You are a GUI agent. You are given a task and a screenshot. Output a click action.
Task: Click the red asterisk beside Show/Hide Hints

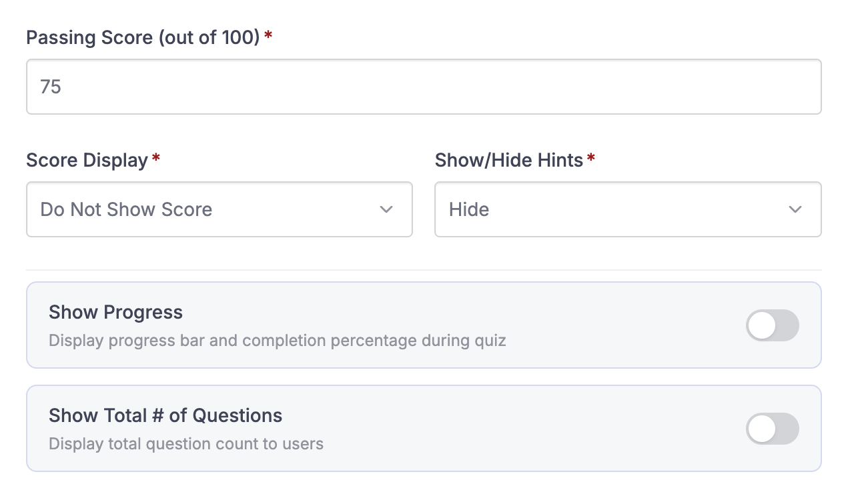point(590,157)
